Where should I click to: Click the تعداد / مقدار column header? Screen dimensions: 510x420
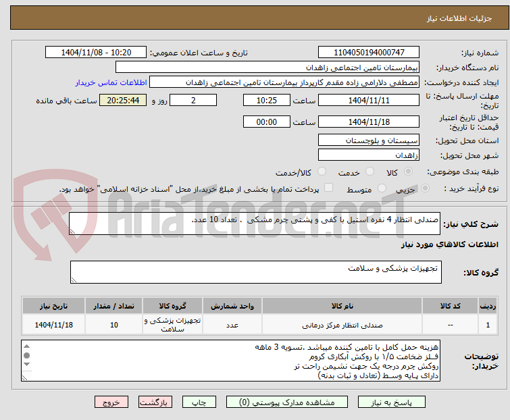click(114, 306)
